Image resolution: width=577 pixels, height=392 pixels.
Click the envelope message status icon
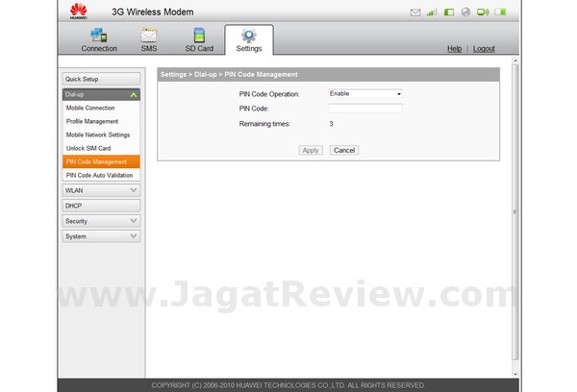coord(415,12)
